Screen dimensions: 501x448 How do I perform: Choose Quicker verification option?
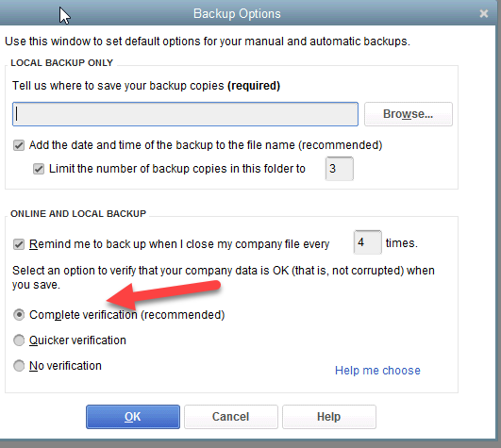[x=19, y=340]
